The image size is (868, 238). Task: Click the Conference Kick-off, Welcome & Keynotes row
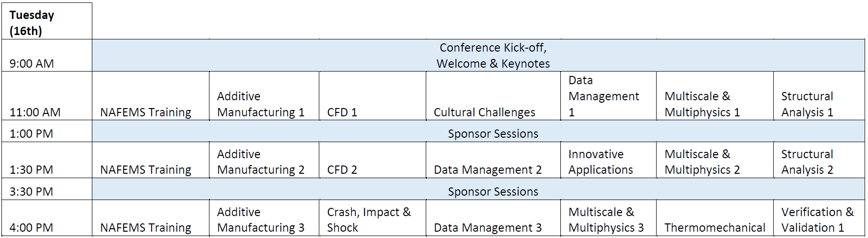[478, 55]
